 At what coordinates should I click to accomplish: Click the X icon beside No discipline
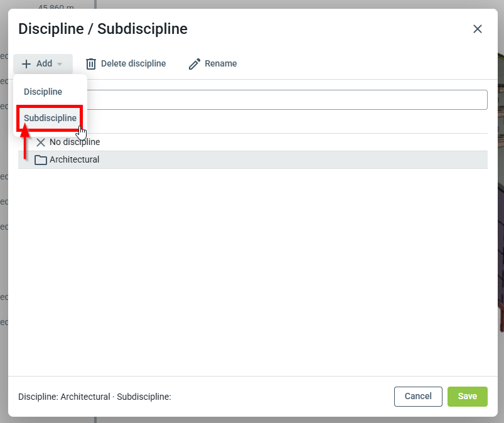(x=41, y=142)
